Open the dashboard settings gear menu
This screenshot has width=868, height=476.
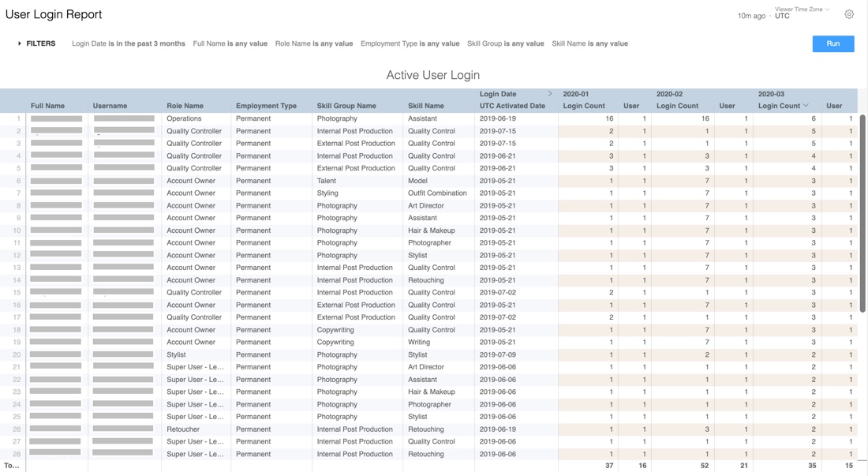(x=849, y=14)
